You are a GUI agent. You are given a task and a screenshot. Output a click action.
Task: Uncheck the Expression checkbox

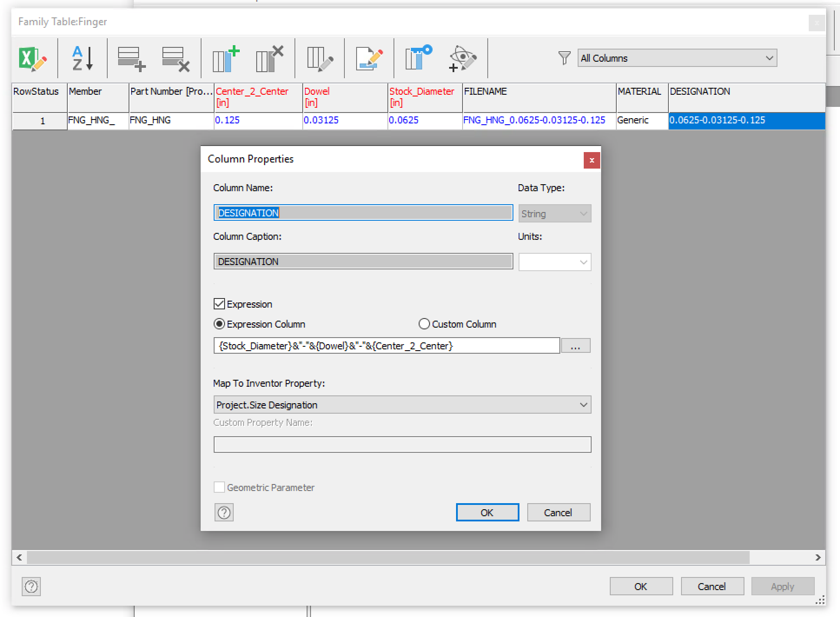click(219, 304)
